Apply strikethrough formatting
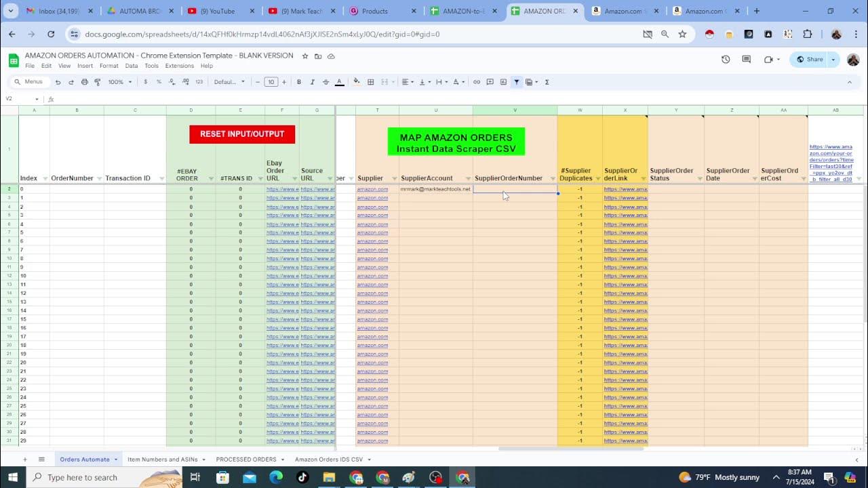 pyautogui.click(x=325, y=82)
